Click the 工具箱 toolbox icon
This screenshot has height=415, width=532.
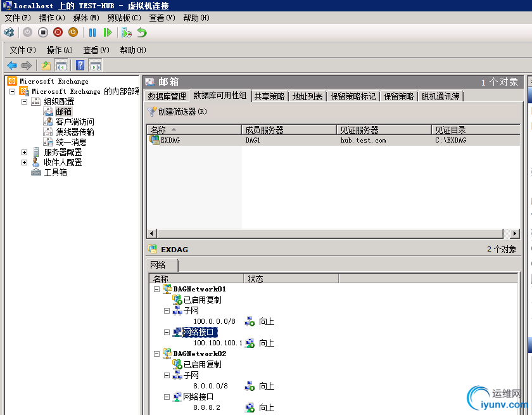36,172
